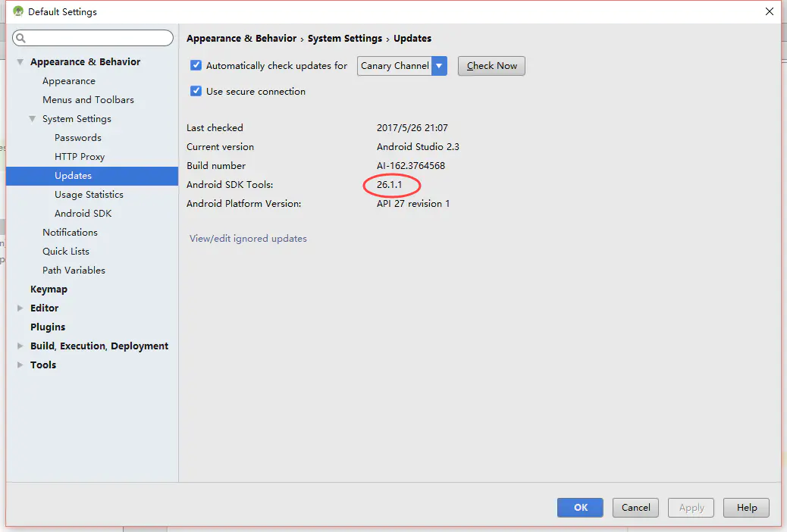Open the Passwords settings page
The image size is (787, 532).
[78, 137]
